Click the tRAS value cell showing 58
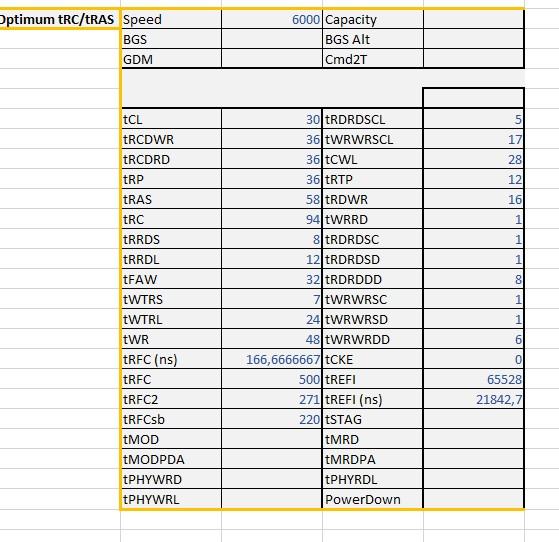 (272, 199)
